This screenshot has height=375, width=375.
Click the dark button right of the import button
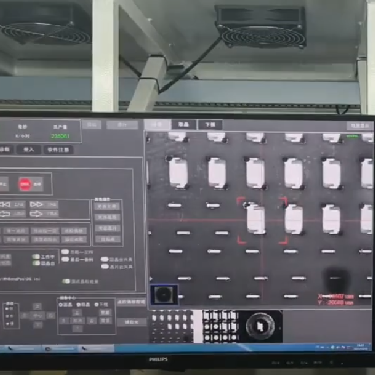pyautogui.click(x=58, y=150)
